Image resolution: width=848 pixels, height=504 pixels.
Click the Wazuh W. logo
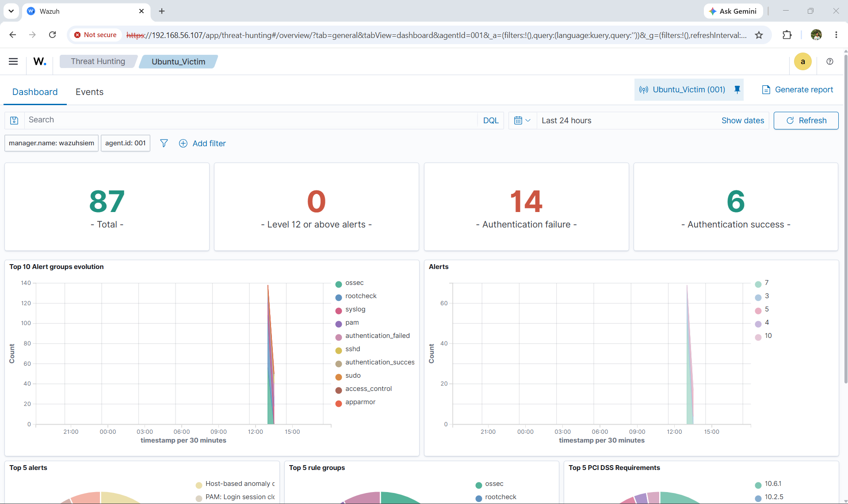click(x=40, y=61)
